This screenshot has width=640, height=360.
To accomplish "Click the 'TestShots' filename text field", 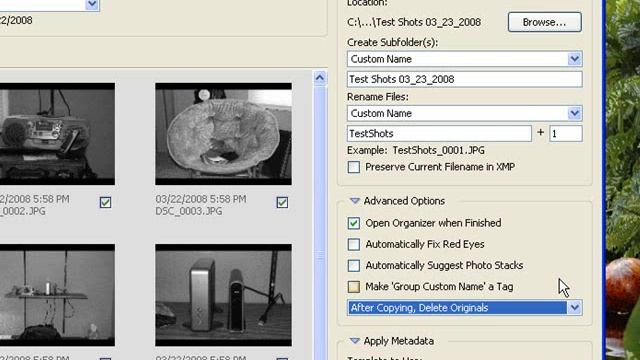I will (x=439, y=133).
